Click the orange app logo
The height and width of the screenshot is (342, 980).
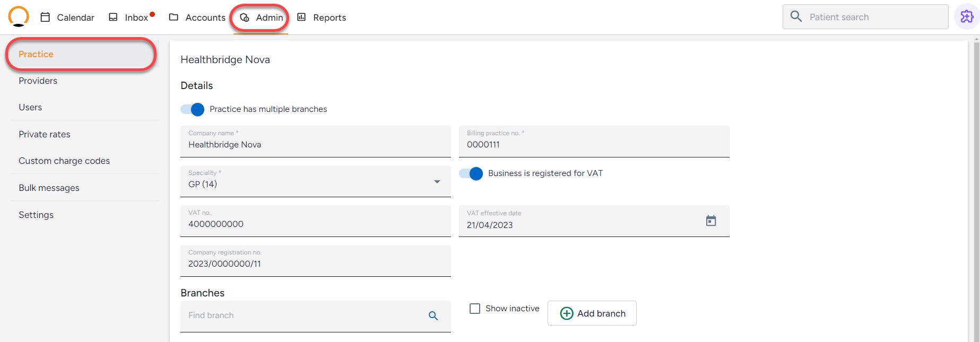point(19,16)
